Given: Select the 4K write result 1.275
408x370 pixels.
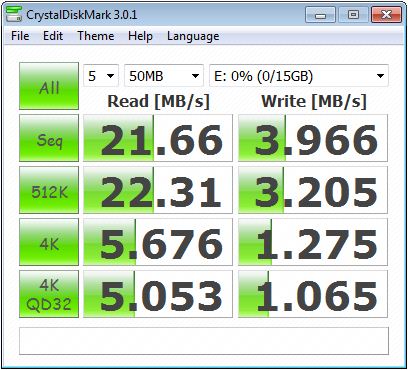Looking at the screenshot, I should (313, 242).
